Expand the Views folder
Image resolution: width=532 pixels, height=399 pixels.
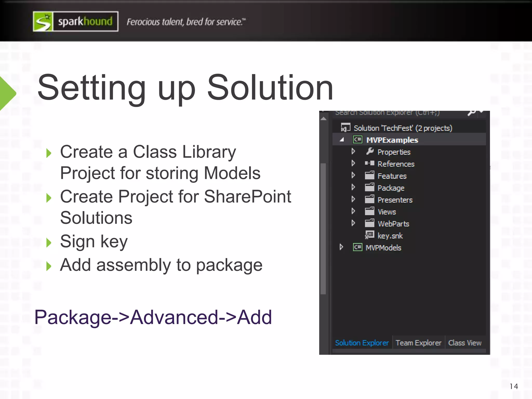pos(353,211)
